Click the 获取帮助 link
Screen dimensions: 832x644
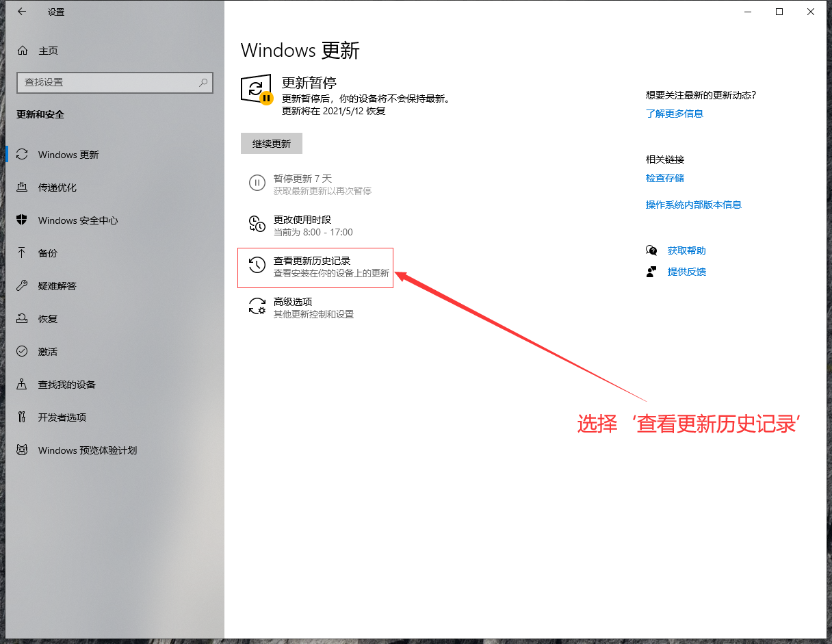tap(687, 250)
